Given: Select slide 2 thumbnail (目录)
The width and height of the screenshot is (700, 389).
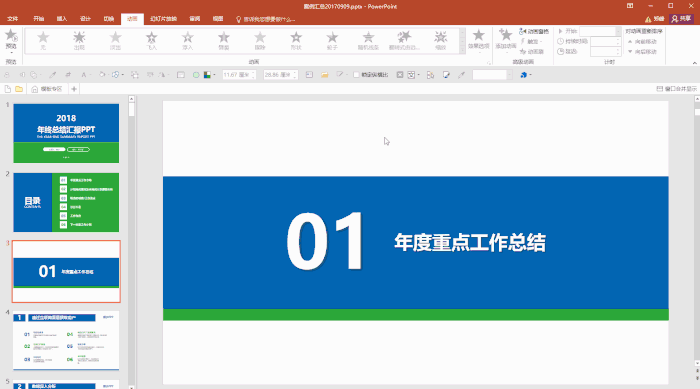Looking at the screenshot, I should [66, 202].
